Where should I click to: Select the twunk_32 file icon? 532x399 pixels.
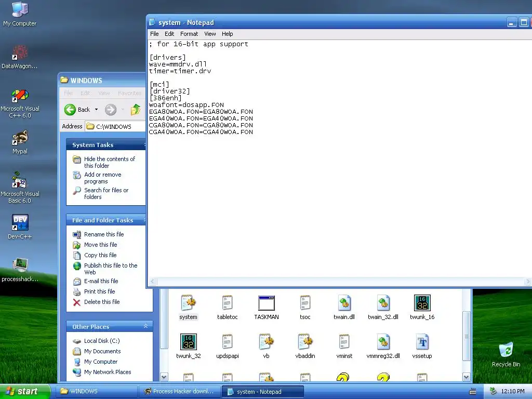tap(188, 347)
